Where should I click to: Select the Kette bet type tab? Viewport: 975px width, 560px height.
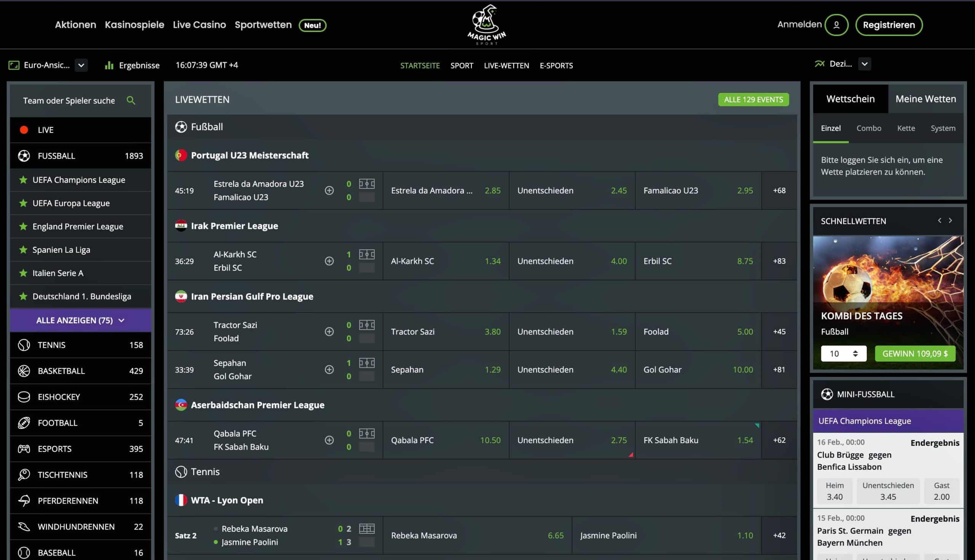click(906, 128)
